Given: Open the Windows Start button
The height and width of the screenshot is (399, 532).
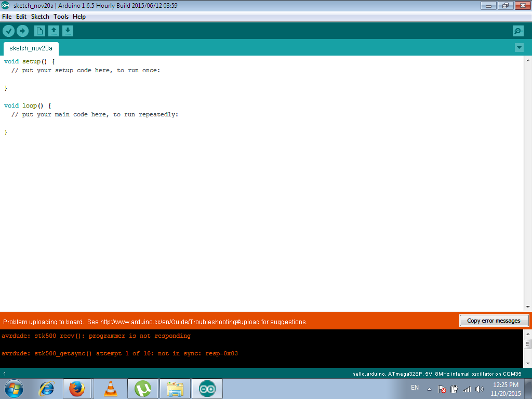Looking at the screenshot, I should pyautogui.click(x=14, y=389).
